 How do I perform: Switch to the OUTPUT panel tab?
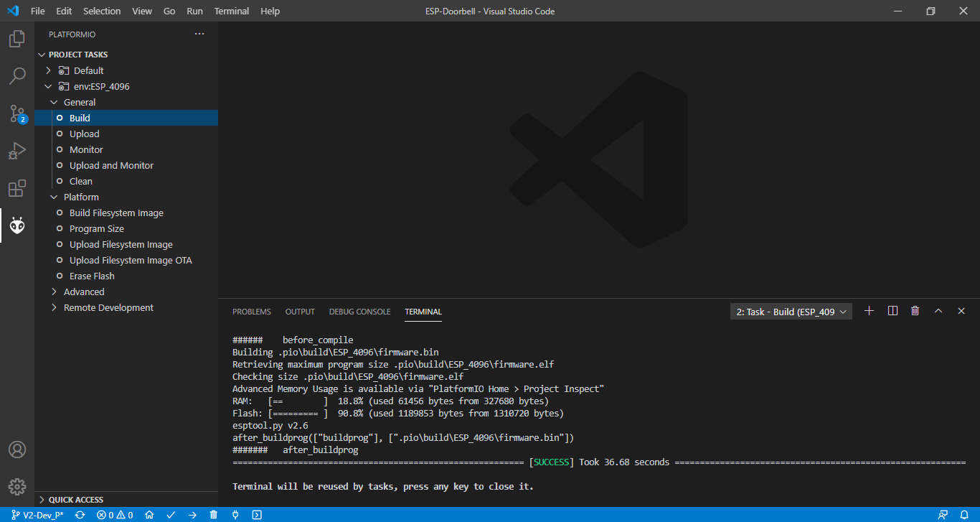point(300,312)
